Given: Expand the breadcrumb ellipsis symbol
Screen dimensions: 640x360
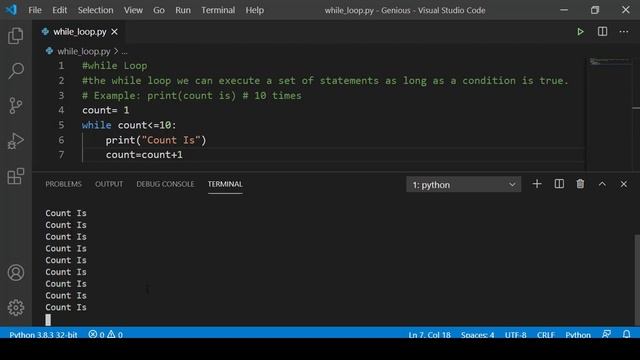Looking at the screenshot, I should [x=124, y=52].
